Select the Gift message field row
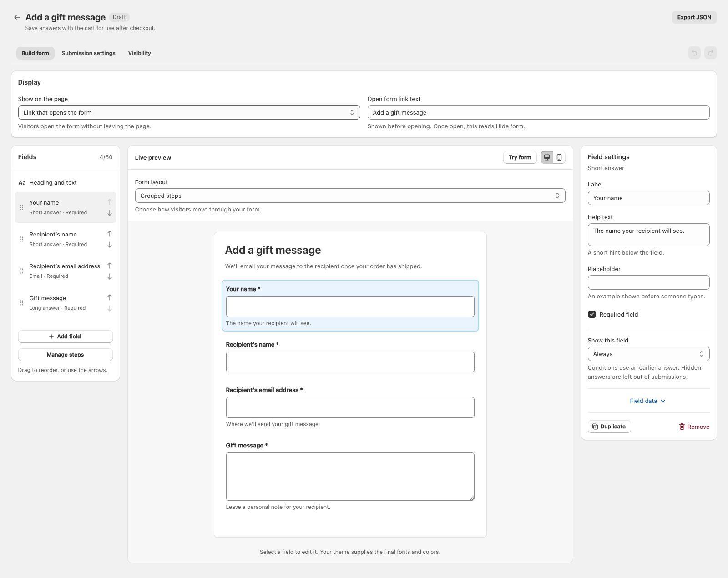The image size is (728, 578). click(65, 303)
